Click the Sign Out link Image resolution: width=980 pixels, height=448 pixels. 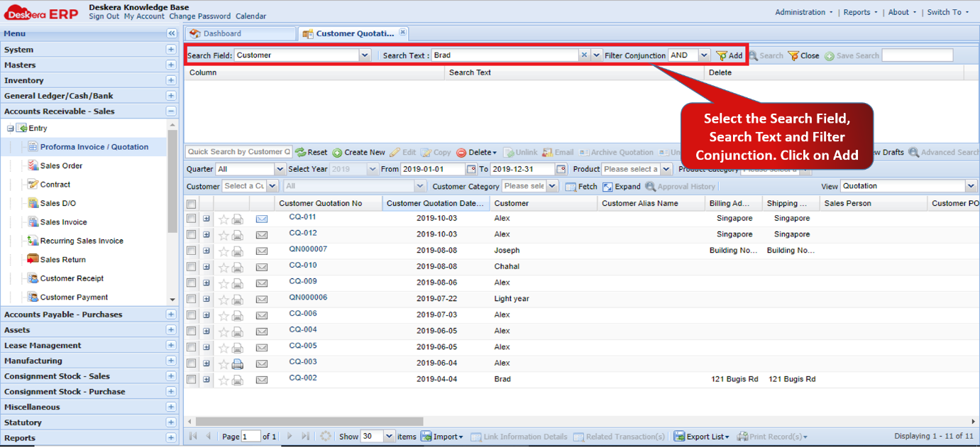pos(104,16)
